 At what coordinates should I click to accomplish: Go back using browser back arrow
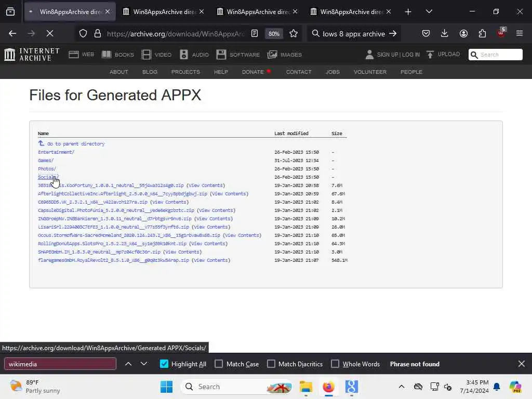pos(12,33)
